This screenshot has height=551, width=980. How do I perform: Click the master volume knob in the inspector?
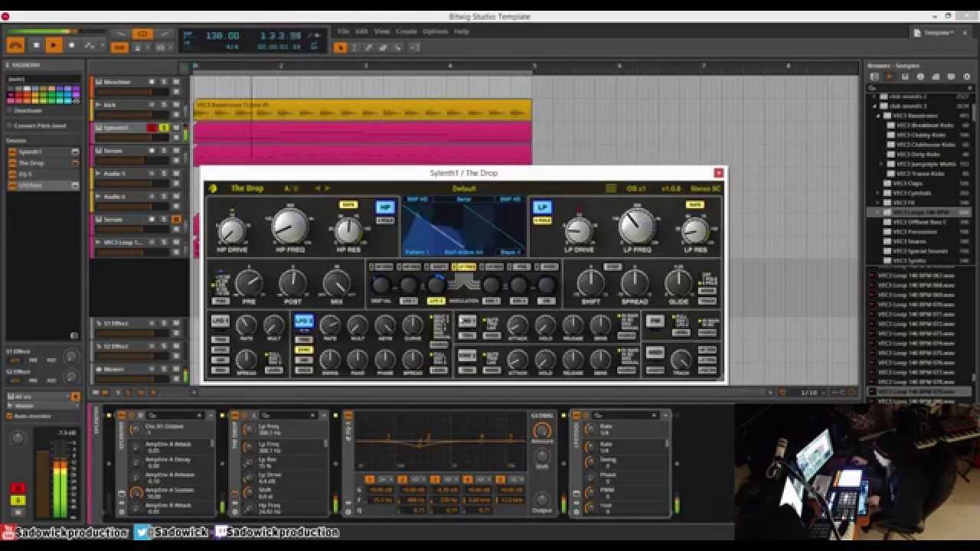click(17, 439)
